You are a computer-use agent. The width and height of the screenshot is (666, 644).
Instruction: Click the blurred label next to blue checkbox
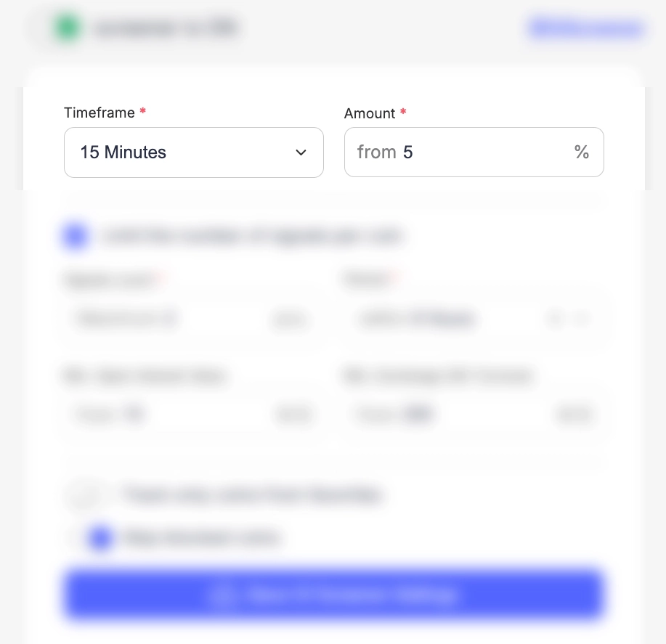tap(252, 237)
